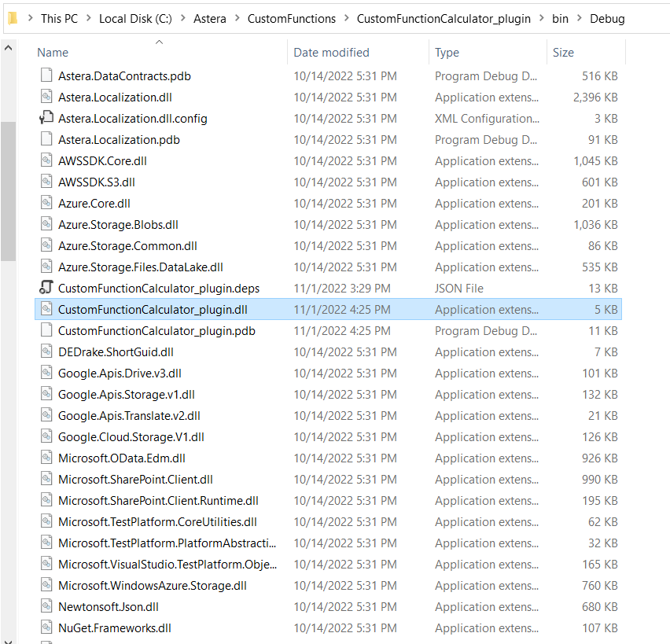Click the Size column header
The width and height of the screenshot is (670, 644).
coord(563,53)
